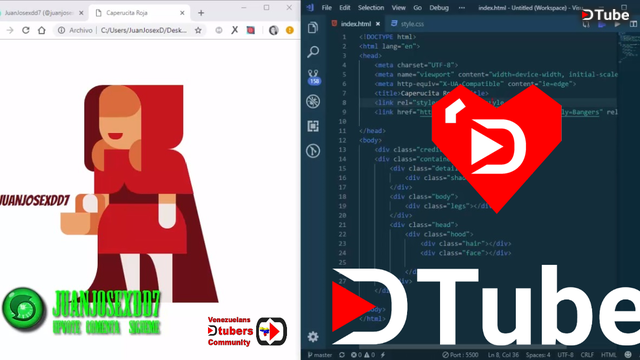Click the lightning bolt icon in status bar

tap(383, 355)
